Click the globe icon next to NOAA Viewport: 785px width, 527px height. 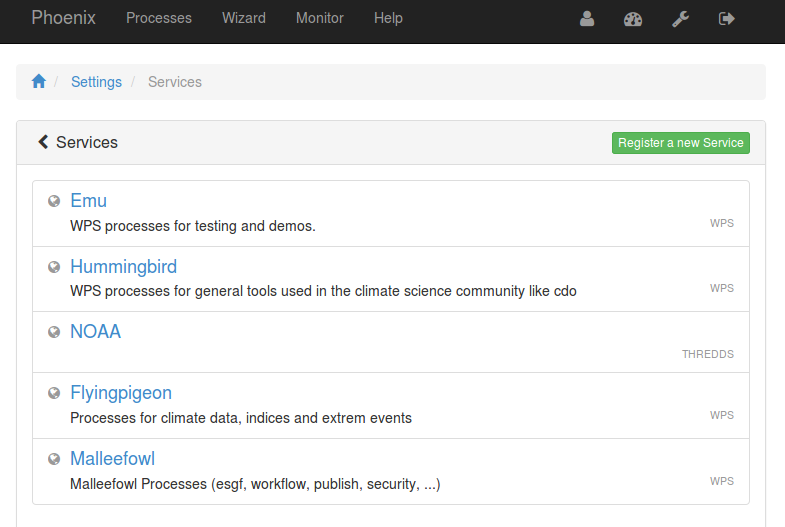pos(54,332)
